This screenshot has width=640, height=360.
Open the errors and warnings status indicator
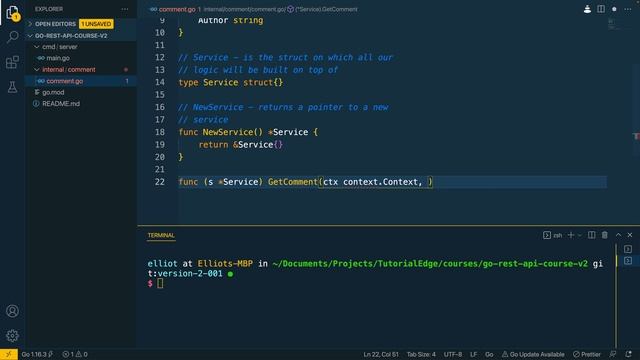(75, 354)
